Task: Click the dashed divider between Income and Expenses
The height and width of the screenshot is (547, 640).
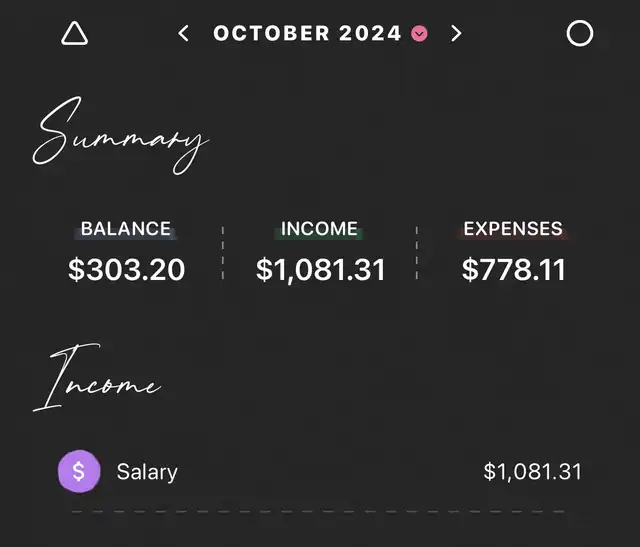Action: pyautogui.click(x=417, y=254)
